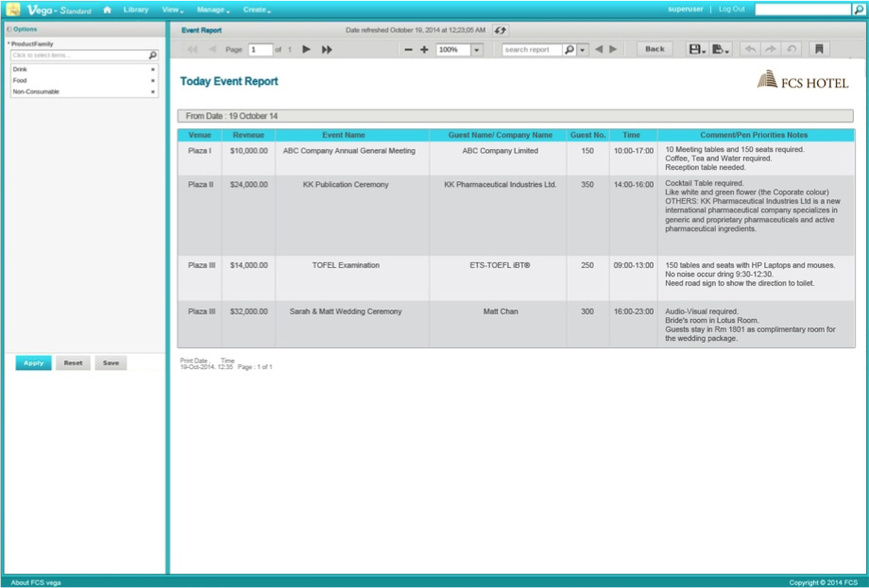The height and width of the screenshot is (588, 869).
Task: Go to the first page of the report
Action: pyautogui.click(x=193, y=50)
